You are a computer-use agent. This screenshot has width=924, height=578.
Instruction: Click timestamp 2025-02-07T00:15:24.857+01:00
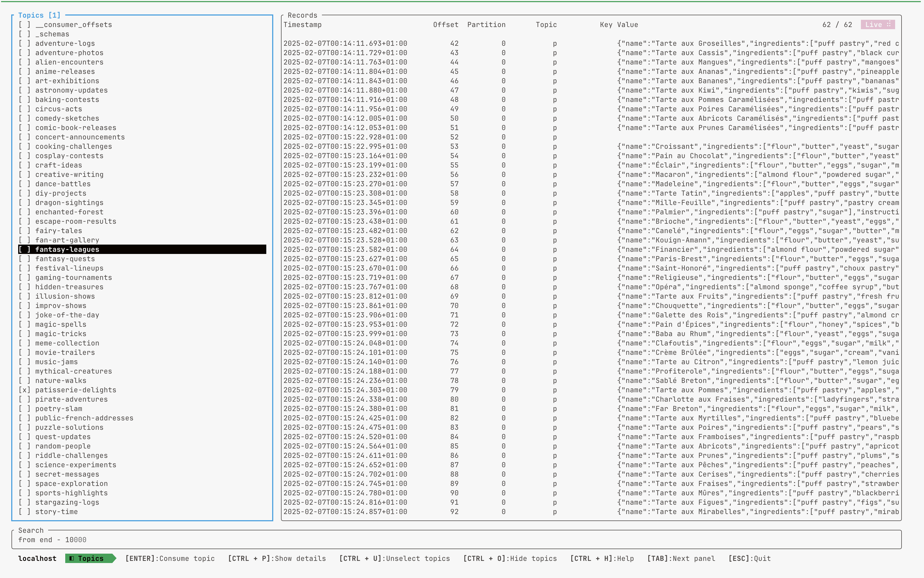click(x=345, y=512)
